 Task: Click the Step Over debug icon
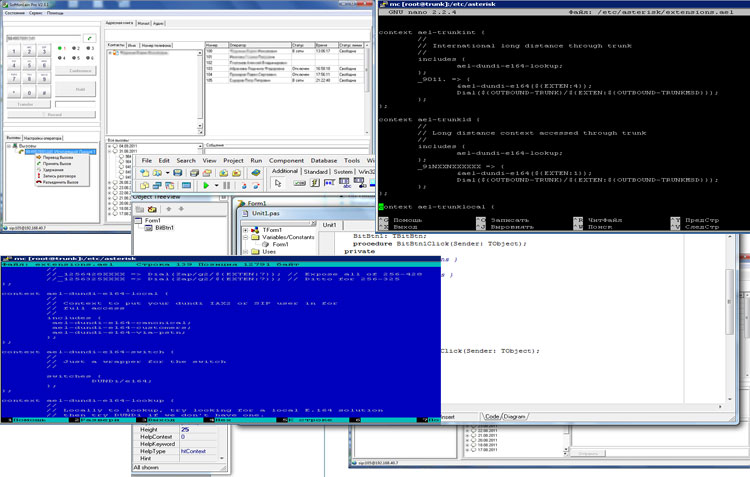[256, 186]
